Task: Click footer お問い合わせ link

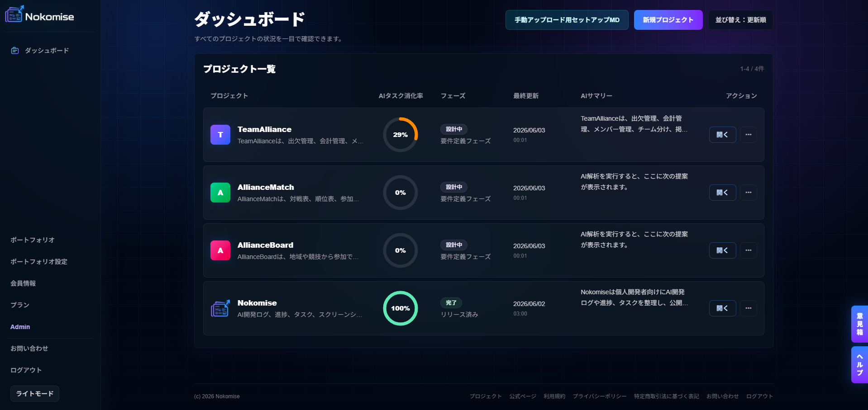Action: click(723, 396)
